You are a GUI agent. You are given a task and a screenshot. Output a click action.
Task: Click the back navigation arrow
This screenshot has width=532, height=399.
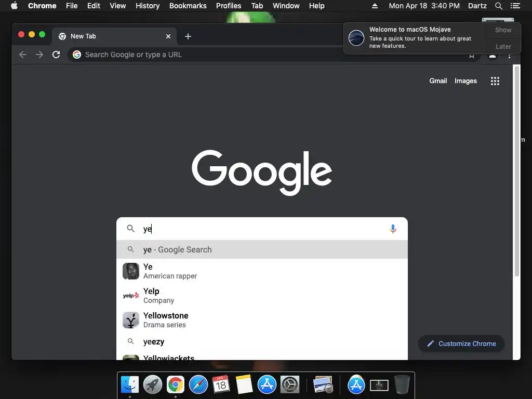[x=23, y=55]
